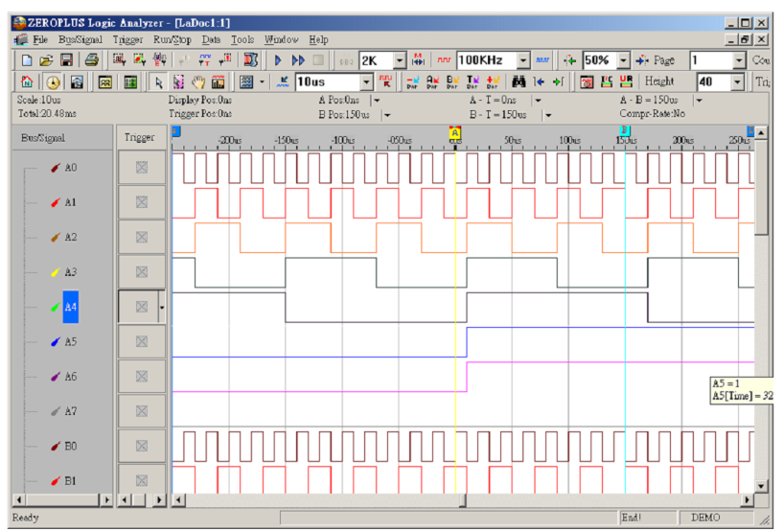
Task: Click the cyan B bar marker
Action: pyautogui.click(x=624, y=131)
